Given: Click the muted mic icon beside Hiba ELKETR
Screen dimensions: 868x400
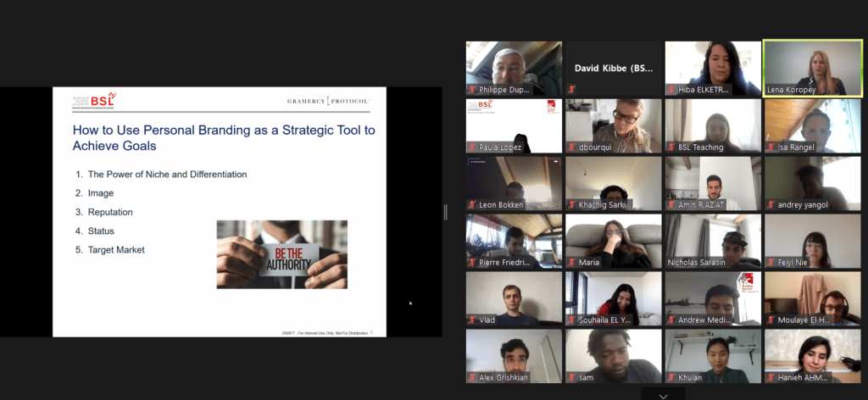Looking at the screenshot, I should coord(671,89).
